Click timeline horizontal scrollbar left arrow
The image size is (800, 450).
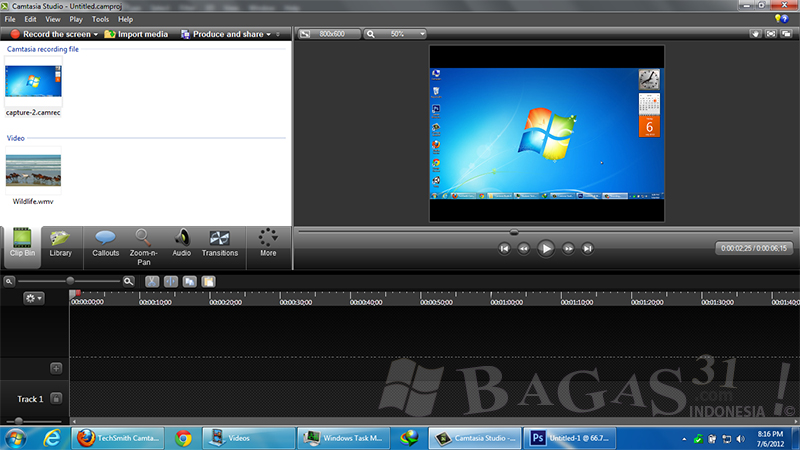pyautogui.click(x=74, y=421)
